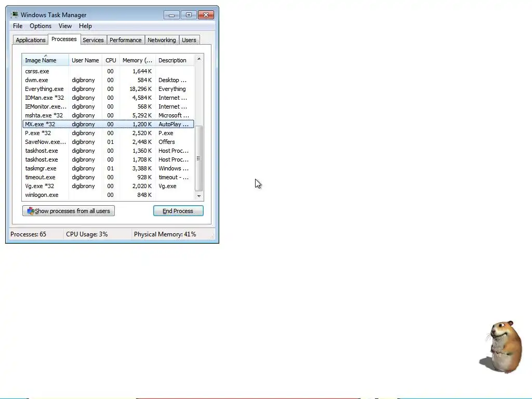Click the 'Processes: 65' status entry
532x399 pixels.
click(x=28, y=234)
